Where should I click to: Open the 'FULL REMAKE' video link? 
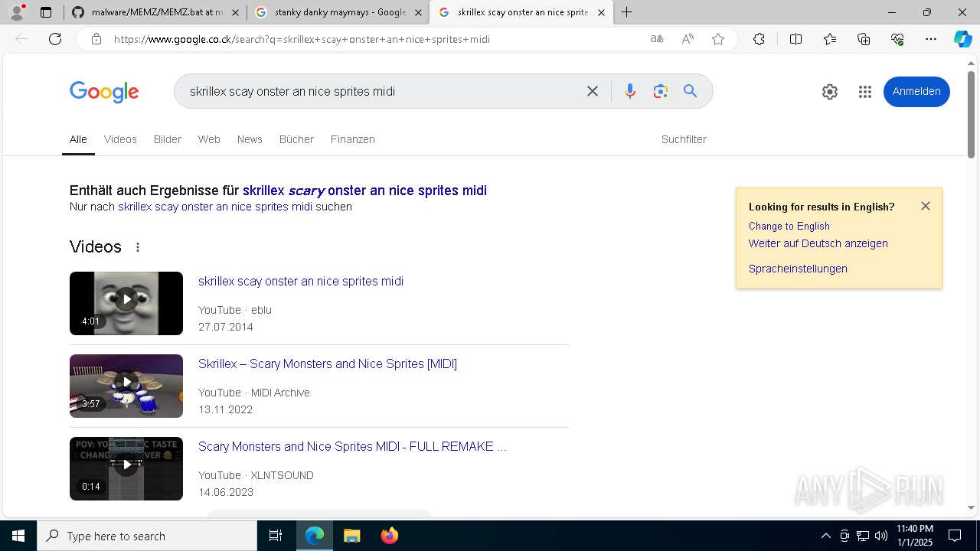click(352, 446)
